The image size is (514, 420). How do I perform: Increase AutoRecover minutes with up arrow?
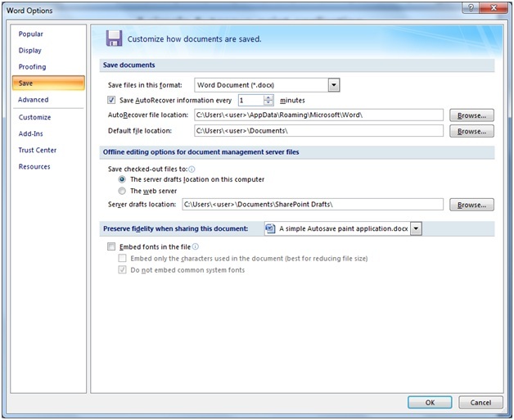point(268,97)
